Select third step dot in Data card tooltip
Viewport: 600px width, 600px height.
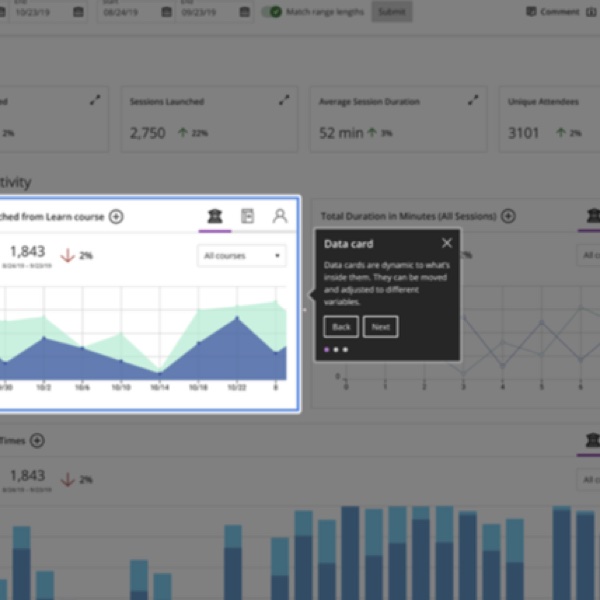pyautogui.click(x=346, y=349)
